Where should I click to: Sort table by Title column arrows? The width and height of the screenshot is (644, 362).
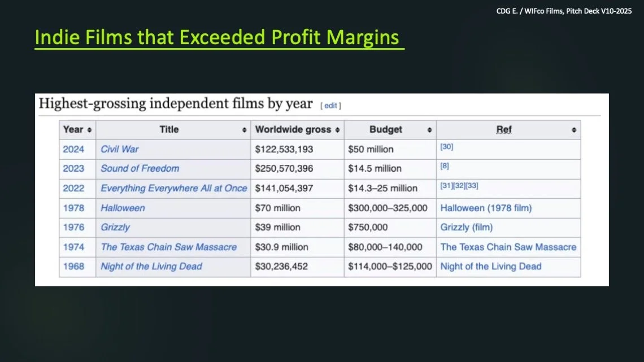(x=244, y=130)
